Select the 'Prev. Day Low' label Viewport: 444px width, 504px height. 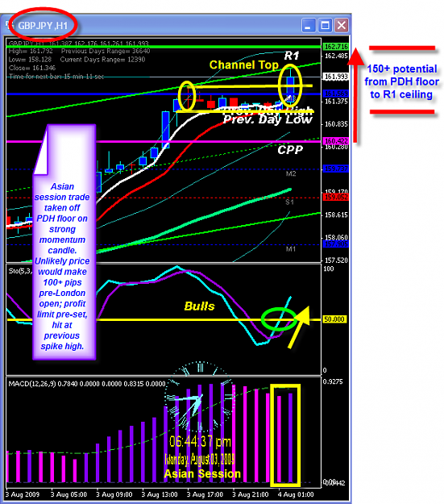268,119
